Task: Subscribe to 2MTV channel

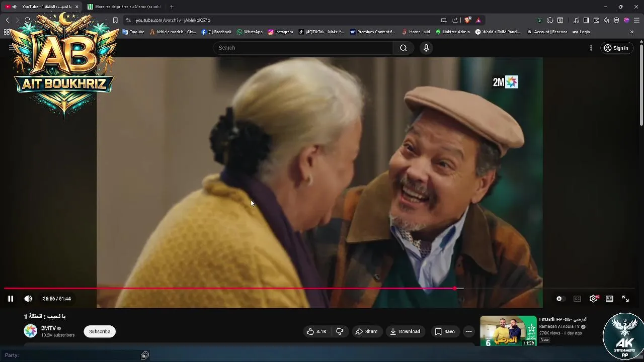Action: tap(100, 331)
